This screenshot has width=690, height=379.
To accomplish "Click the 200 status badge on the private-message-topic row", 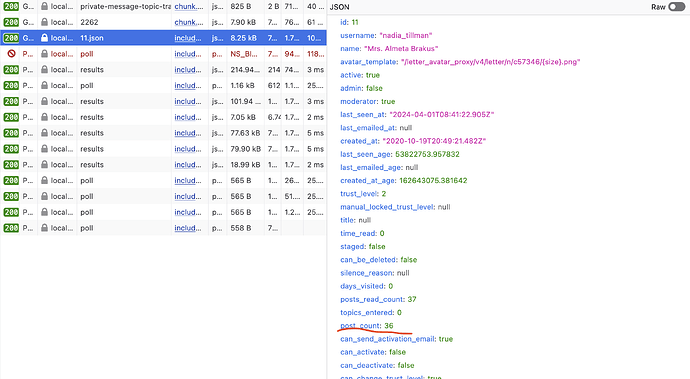I will tap(11, 6).
